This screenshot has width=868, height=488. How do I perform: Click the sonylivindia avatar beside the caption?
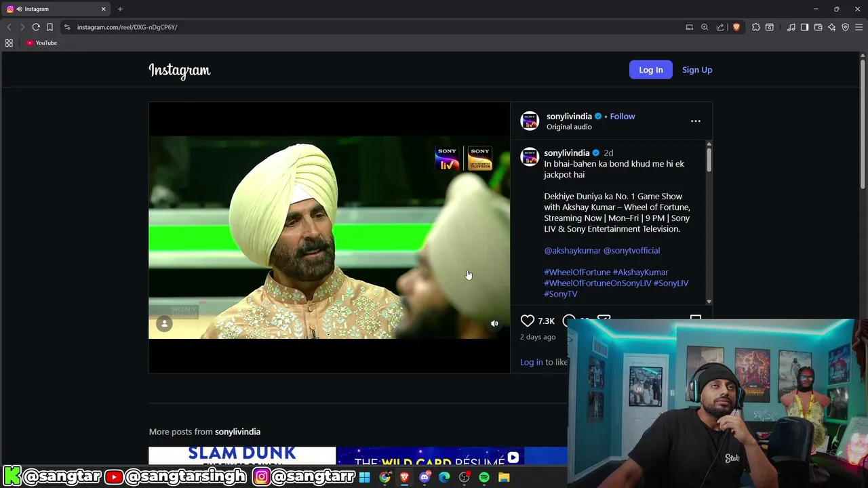pos(530,157)
